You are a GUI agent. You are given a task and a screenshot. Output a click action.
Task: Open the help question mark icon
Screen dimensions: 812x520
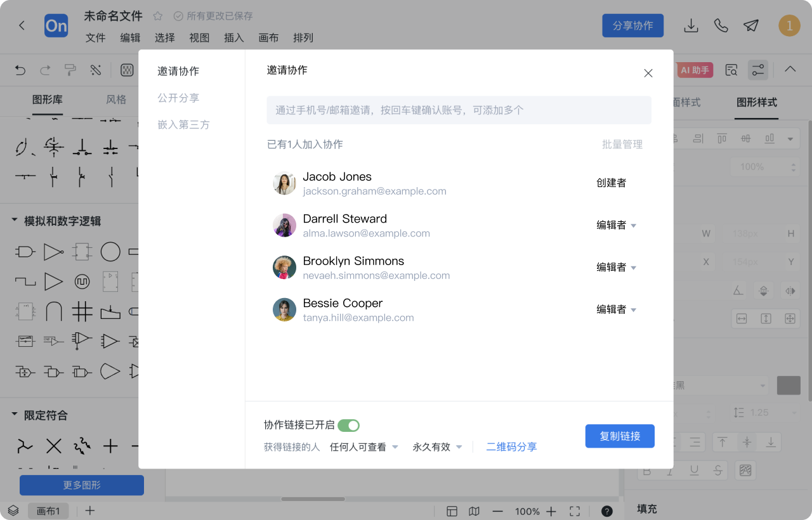pyautogui.click(x=606, y=510)
